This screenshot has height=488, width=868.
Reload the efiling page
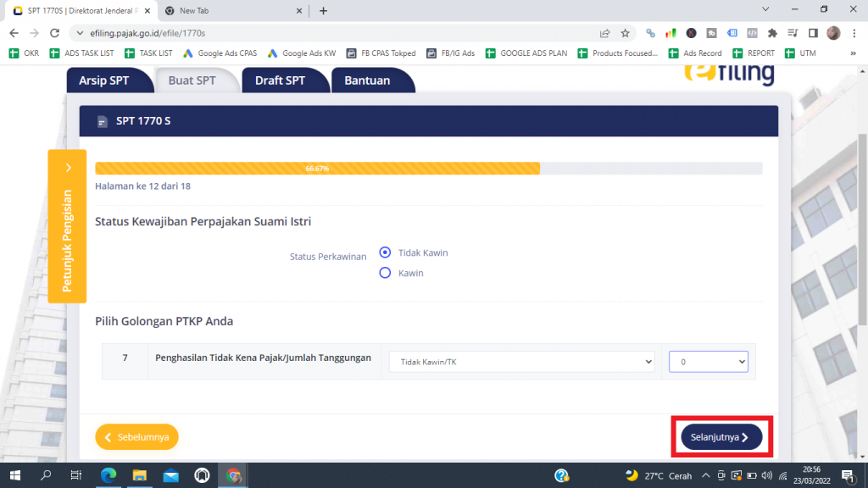point(56,33)
